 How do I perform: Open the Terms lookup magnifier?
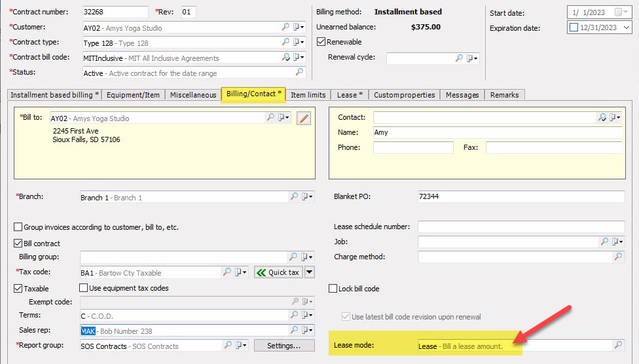(x=294, y=315)
